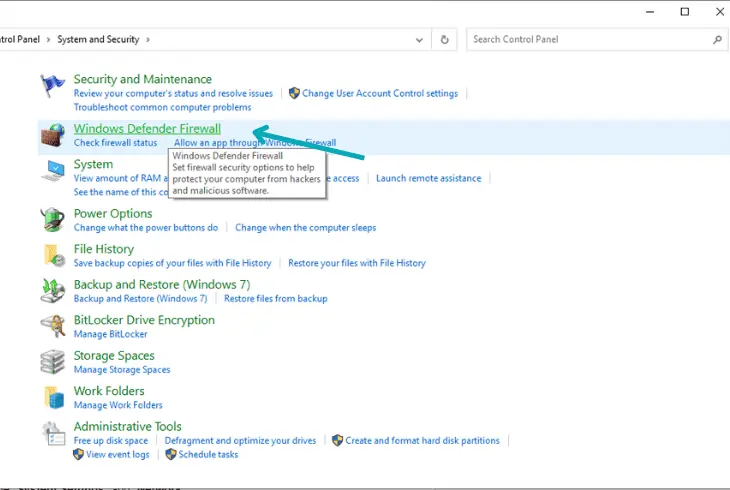Click the File History folder icon
The height and width of the screenshot is (490, 730).
tap(54, 256)
